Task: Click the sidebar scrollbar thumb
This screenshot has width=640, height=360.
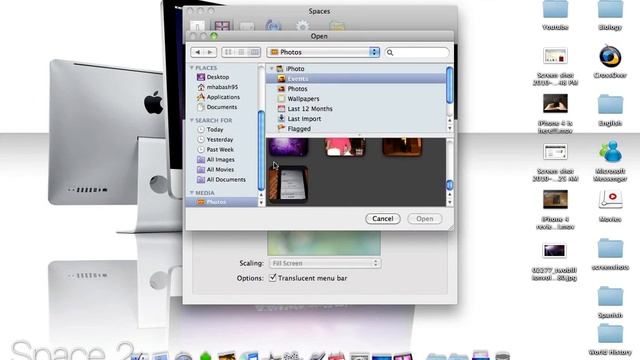Action: click(x=261, y=151)
